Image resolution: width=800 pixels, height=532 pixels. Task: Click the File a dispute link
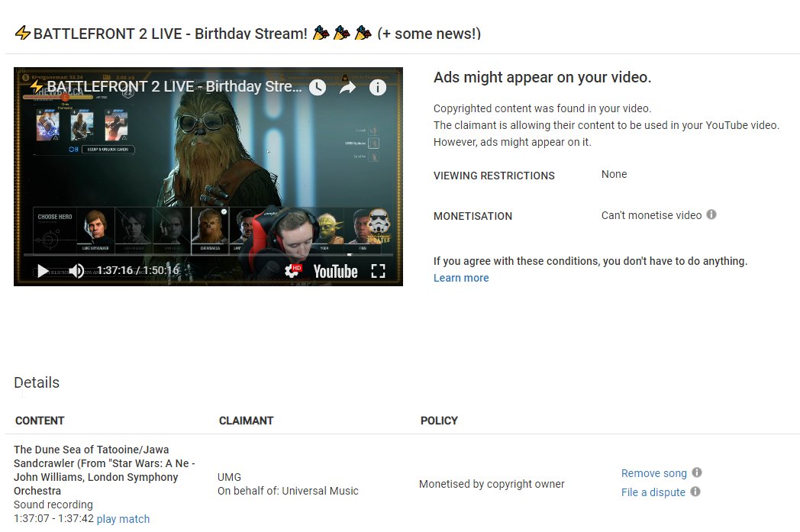click(x=653, y=492)
